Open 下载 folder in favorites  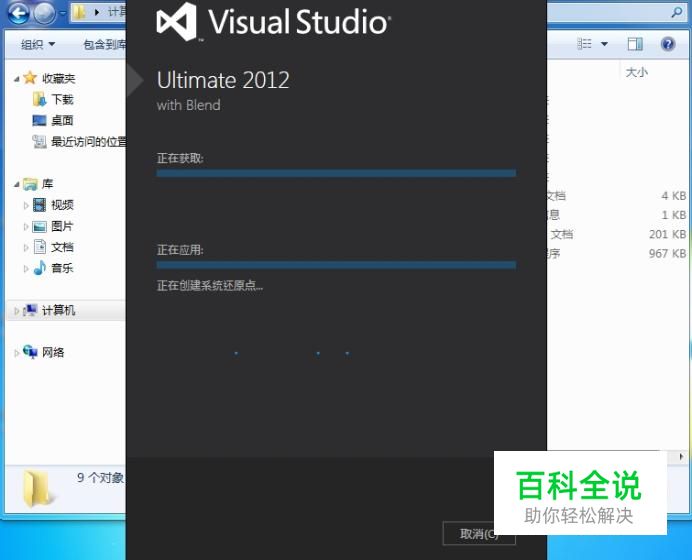[62, 99]
